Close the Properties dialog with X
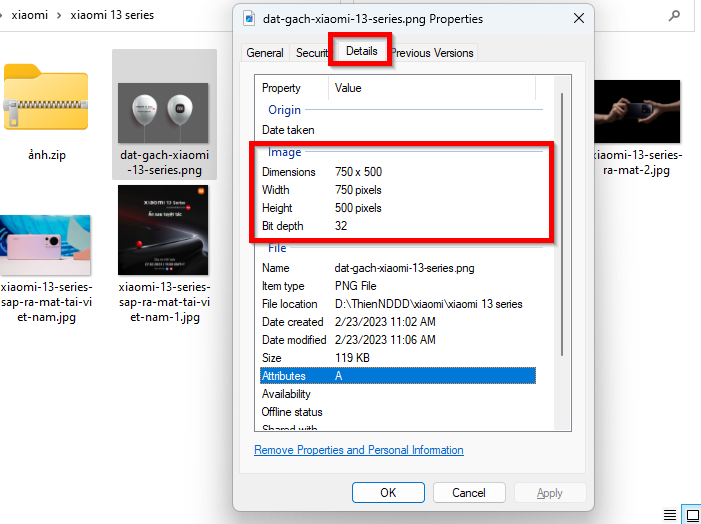The width and height of the screenshot is (701, 524). pos(579,18)
